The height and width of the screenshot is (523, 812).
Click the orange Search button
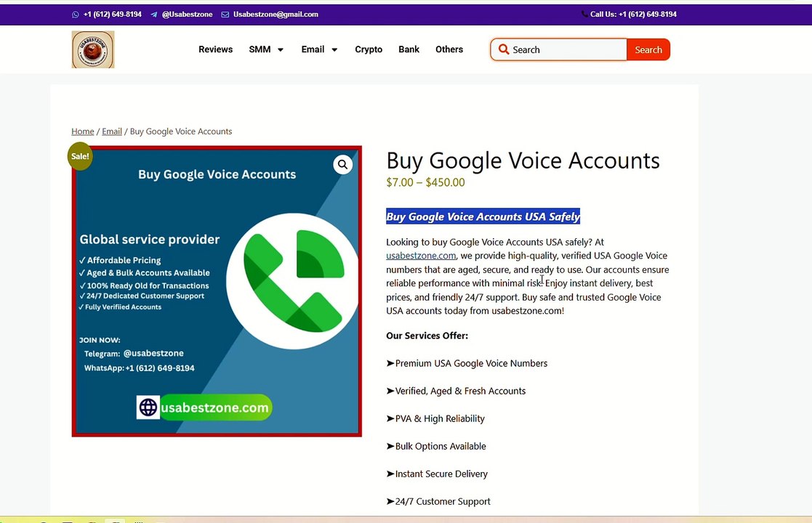coord(648,49)
